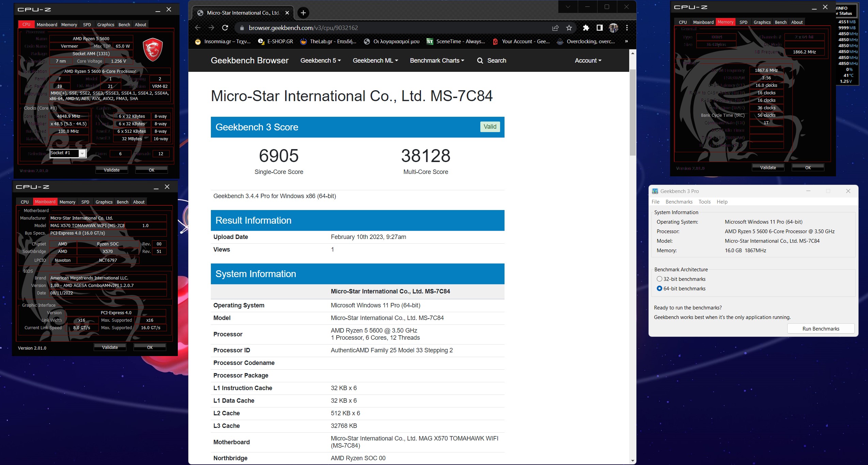Reload the Geekbench page
The image size is (868, 465).
pyautogui.click(x=225, y=28)
